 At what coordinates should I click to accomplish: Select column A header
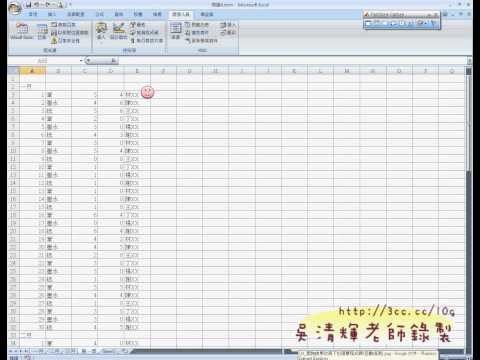point(32,71)
